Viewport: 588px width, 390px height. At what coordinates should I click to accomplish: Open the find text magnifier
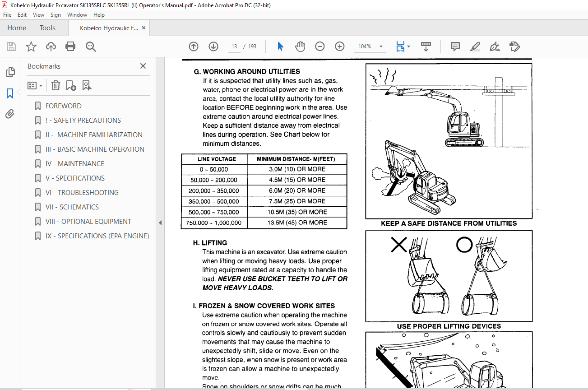point(91,46)
